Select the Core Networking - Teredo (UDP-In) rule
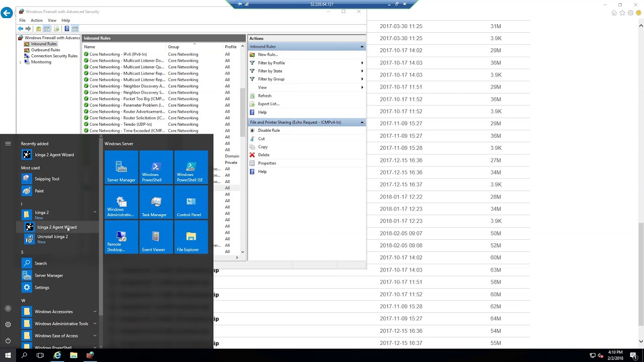Viewport: 644px width, 362px height. (x=121, y=124)
